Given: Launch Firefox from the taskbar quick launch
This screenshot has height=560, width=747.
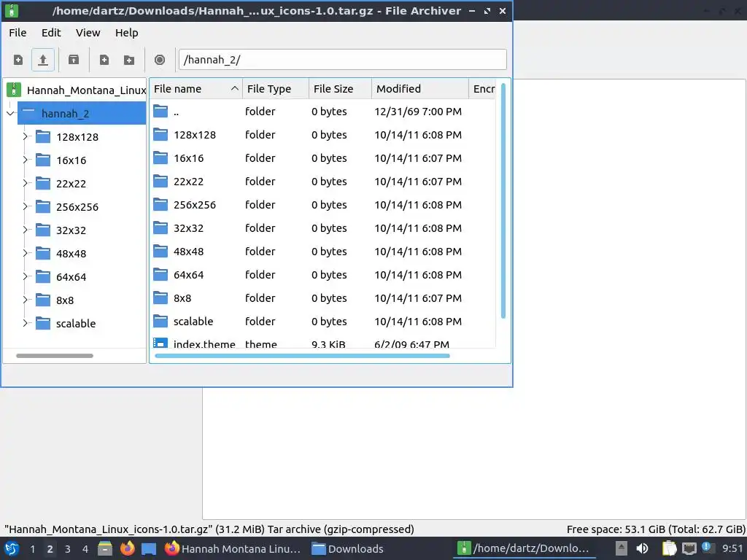Looking at the screenshot, I should point(127,548).
